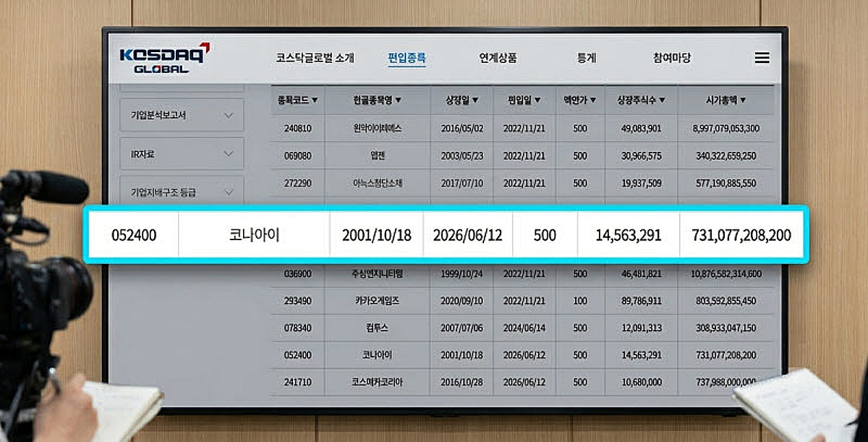Click stock code 240810
This screenshot has width=868, height=442.
click(297, 128)
